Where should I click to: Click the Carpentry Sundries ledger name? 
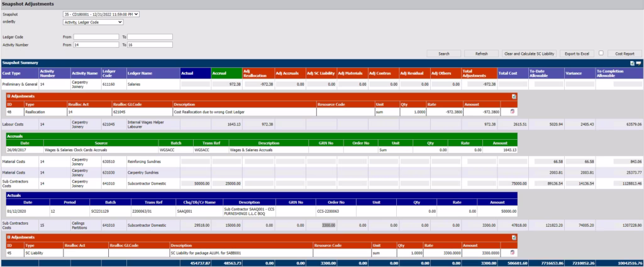143,173
